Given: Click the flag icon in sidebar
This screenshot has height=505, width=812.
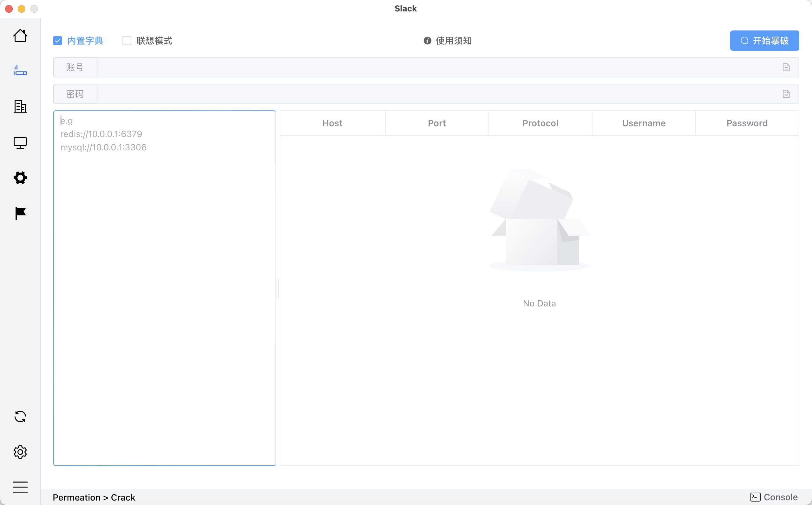Looking at the screenshot, I should (20, 213).
